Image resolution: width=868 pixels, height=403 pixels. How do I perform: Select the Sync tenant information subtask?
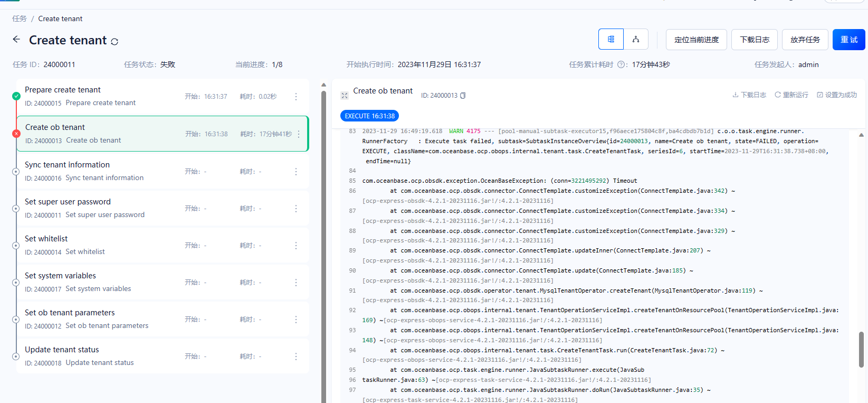(x=163, y=171)
